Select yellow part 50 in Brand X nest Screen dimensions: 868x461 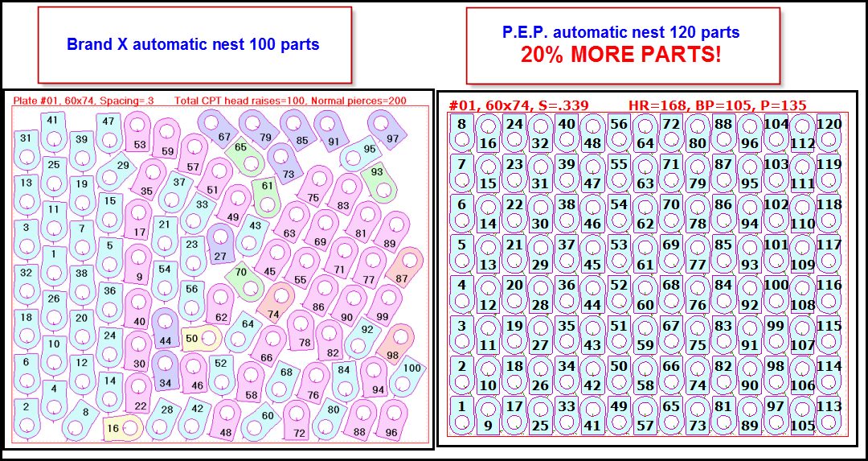201,338
